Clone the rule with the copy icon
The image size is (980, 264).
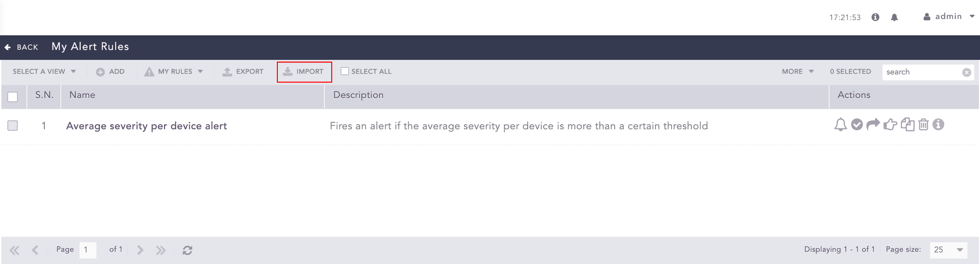coord(907,125)
